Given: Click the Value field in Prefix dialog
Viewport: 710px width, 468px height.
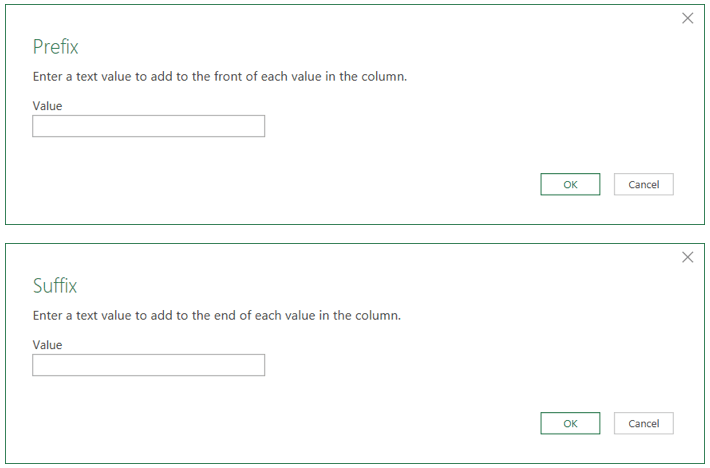Looking at the screenshot, I should (x=148, y=126).
